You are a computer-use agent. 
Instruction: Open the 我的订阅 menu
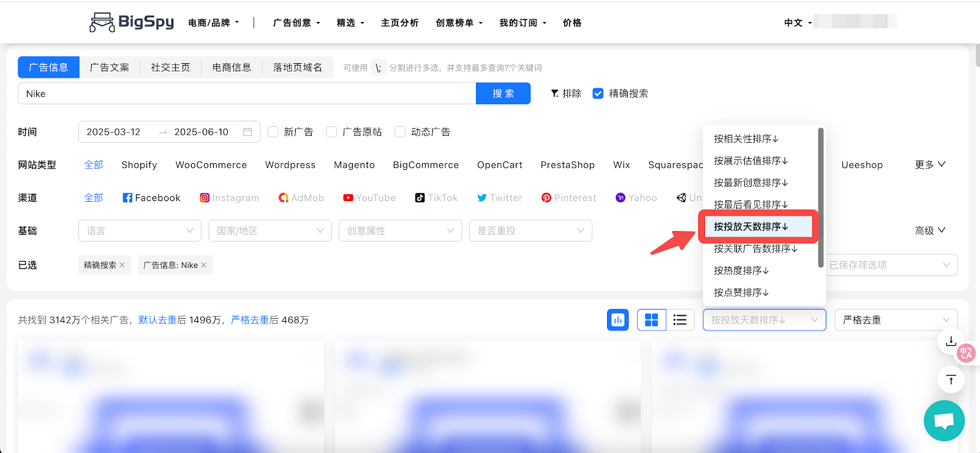522,23
